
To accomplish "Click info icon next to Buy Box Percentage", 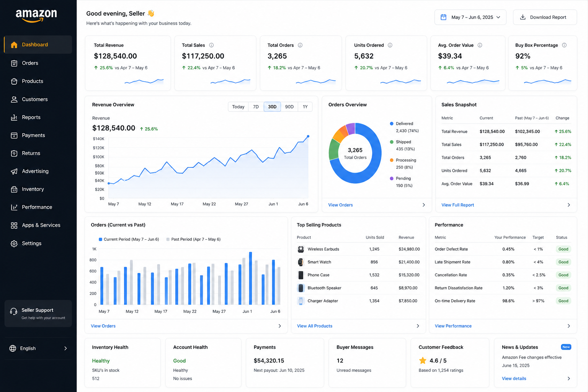I will [564, 45].
